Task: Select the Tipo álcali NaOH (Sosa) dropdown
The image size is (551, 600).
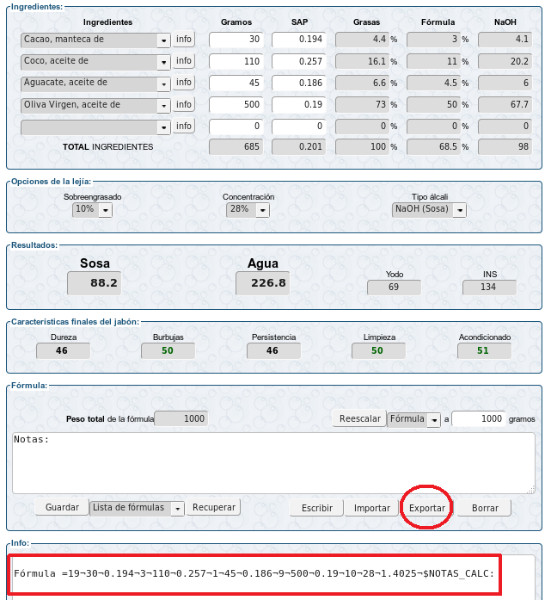Action: coord(429,210)
